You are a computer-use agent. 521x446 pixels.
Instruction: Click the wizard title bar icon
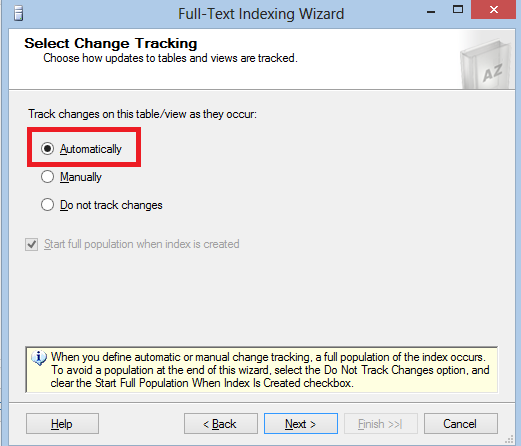[19, 14]
